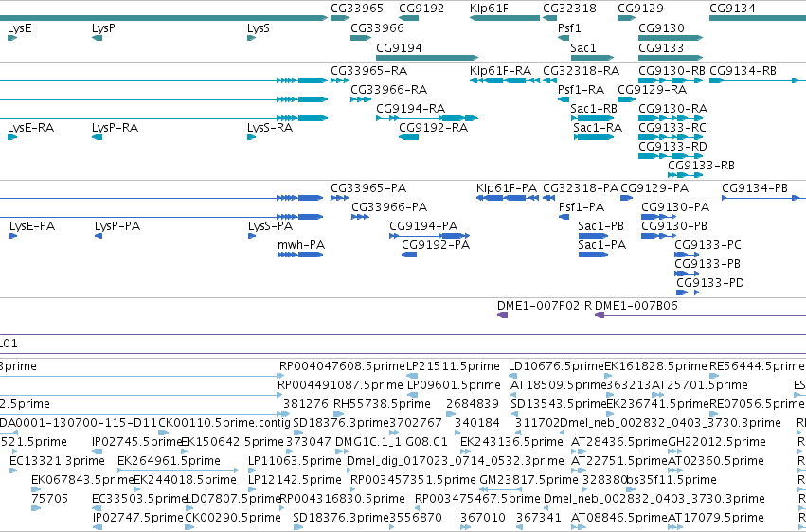Select protein CG9129-PA
The width and height of the screenshot is (806, 532).
coord(654,188)
